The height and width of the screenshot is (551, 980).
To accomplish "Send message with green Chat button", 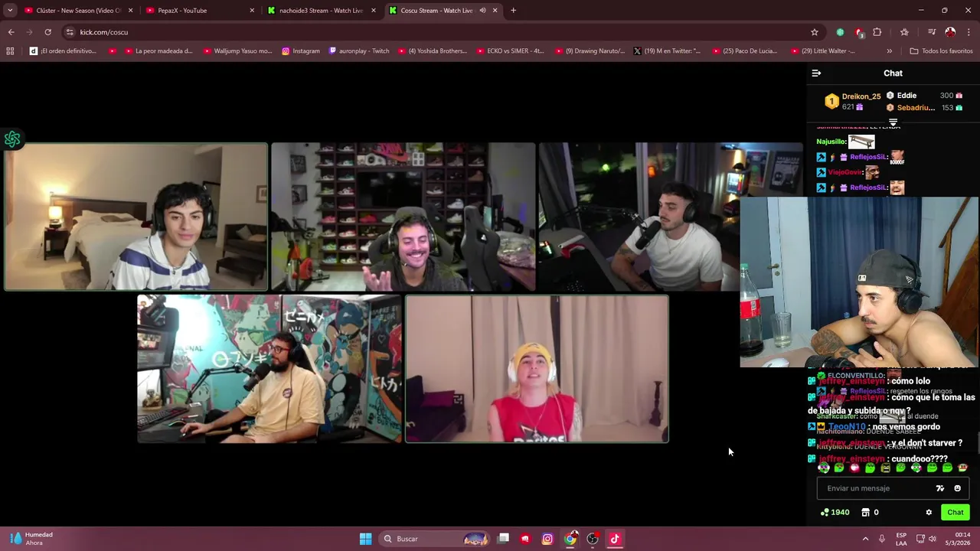I will (955, 513).
